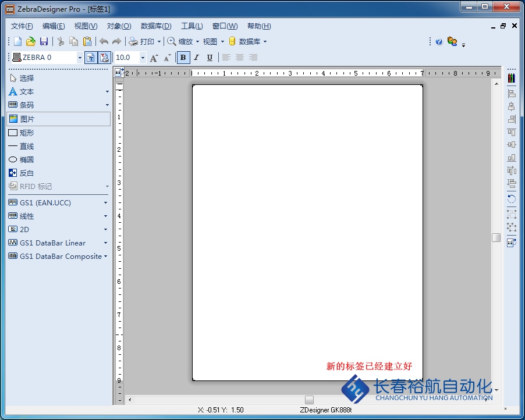
Task: Set left text alignment
Action: point(226,58)
